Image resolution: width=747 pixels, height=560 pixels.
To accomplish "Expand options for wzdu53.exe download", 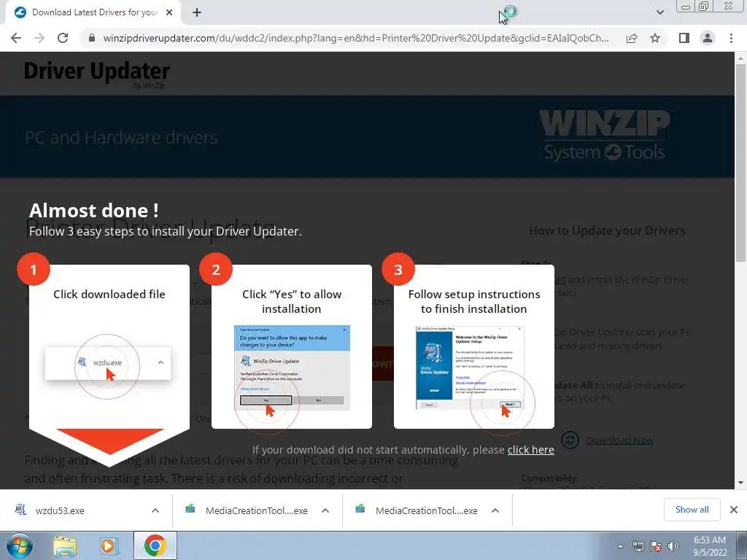I will point(155,510).
